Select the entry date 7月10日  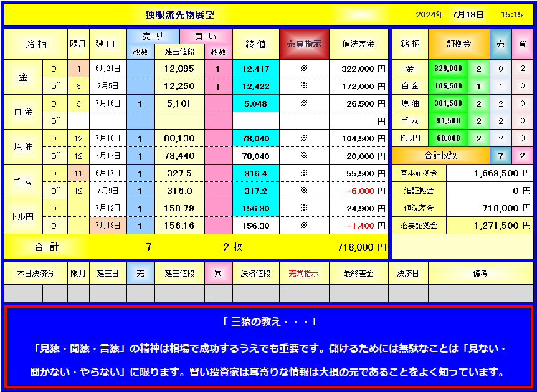pyautogui.click(x=108, y=138)
